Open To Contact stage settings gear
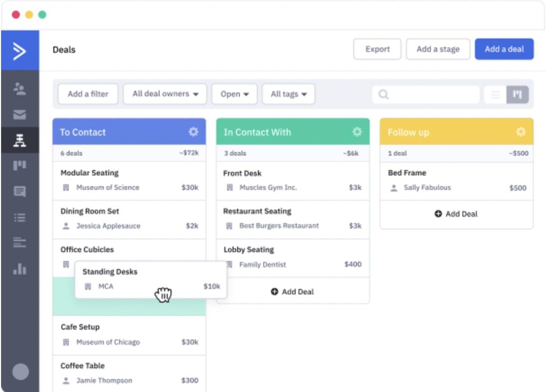 (193, 132)
